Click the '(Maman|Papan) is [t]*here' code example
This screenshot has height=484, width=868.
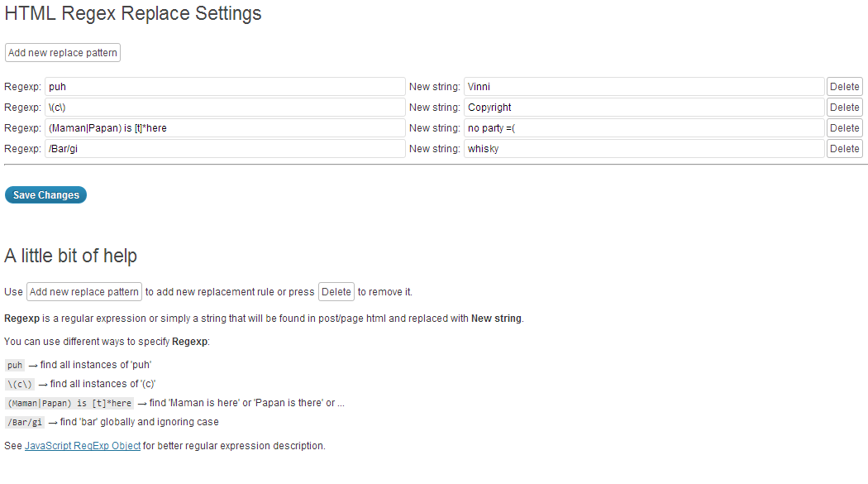[69, 403]
